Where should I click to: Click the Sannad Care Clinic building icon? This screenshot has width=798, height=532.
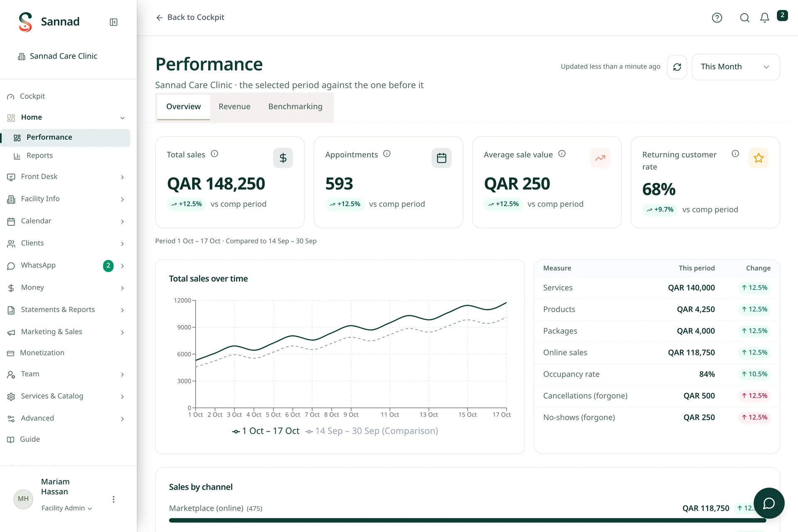point(22,57)
